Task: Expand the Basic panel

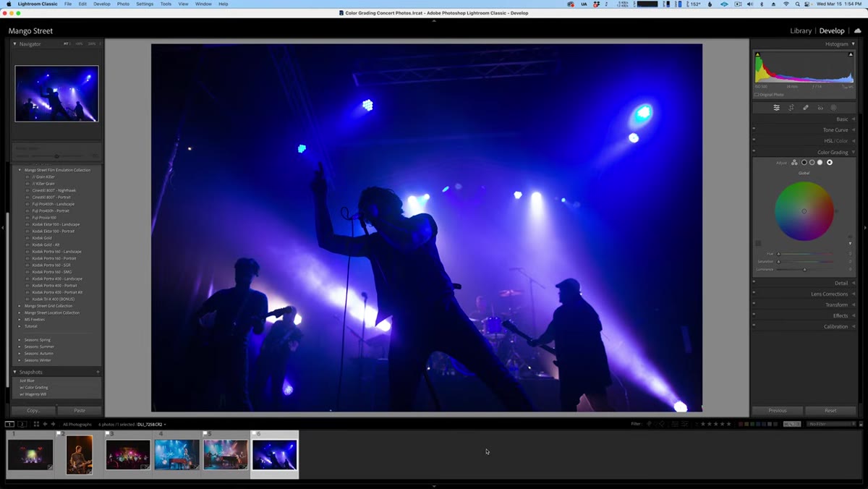Action: click(x=854, y=119)
